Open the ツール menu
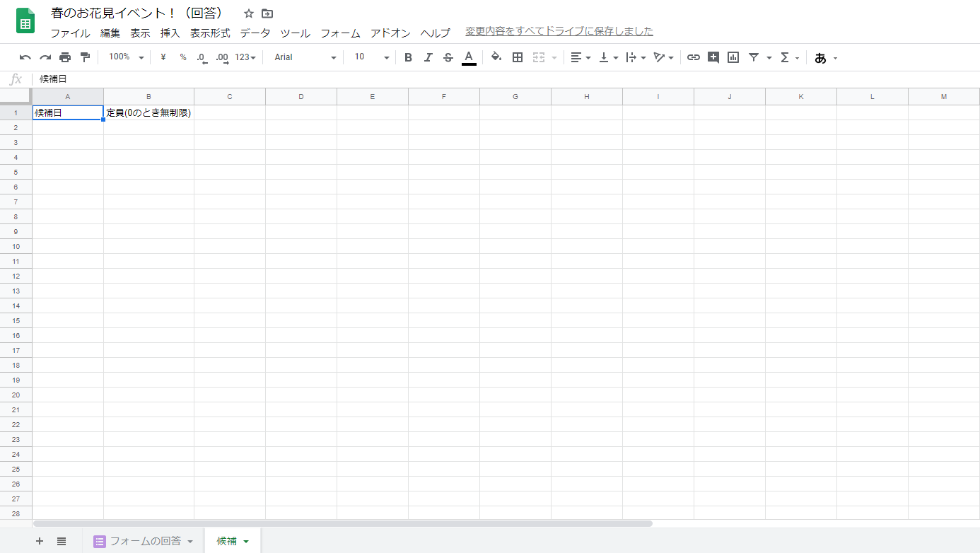 tap(296, 33)
